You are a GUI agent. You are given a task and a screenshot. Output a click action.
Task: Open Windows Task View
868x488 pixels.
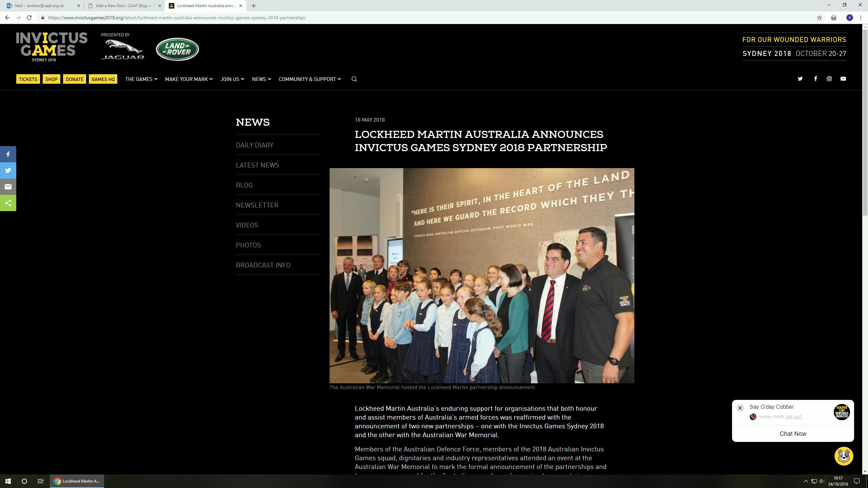tap(41, 481)
